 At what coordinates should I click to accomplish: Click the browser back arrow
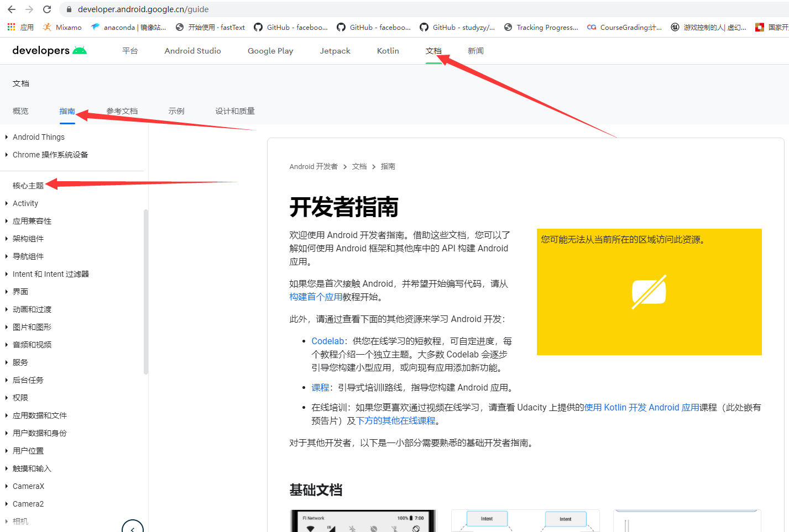pyautogui.click(x=12, y=9)
